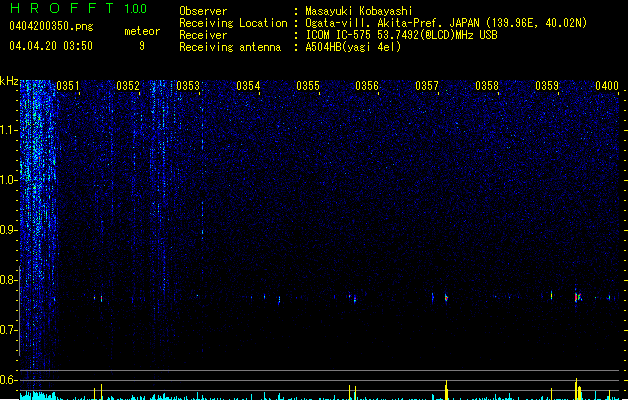Click the Receiving antenna label

click(230, 47)
